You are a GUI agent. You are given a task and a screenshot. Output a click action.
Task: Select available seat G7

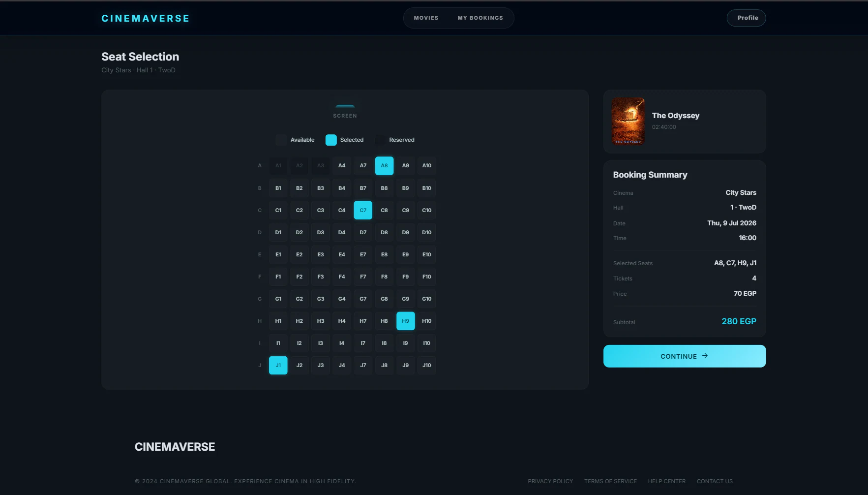pyautogui.click(x=363, y=299)
